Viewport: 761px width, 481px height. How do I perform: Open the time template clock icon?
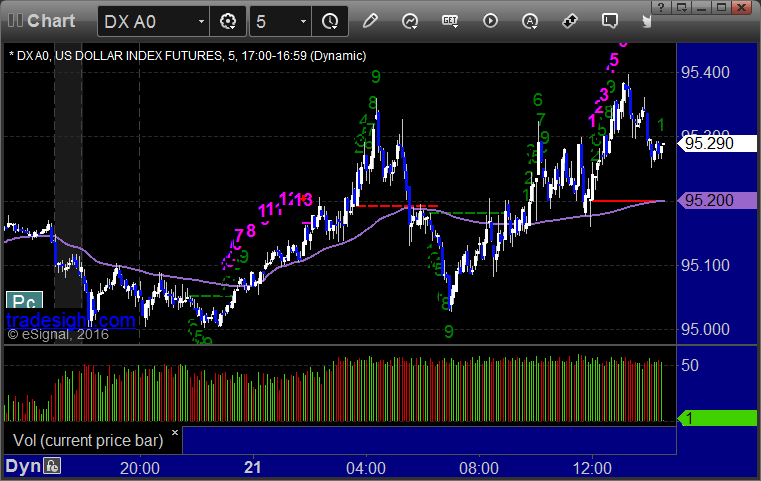(x=330, y=21)
